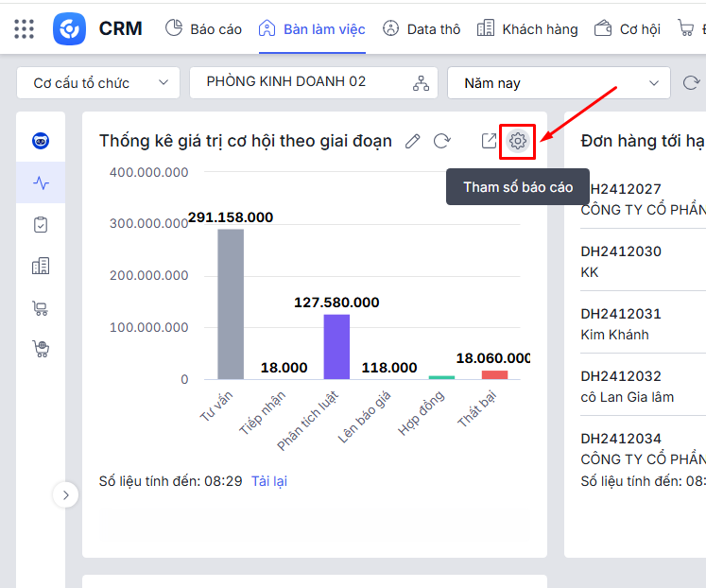Open order DH2412030 in the list
The image size is (706, 588).
pos(621,251)
